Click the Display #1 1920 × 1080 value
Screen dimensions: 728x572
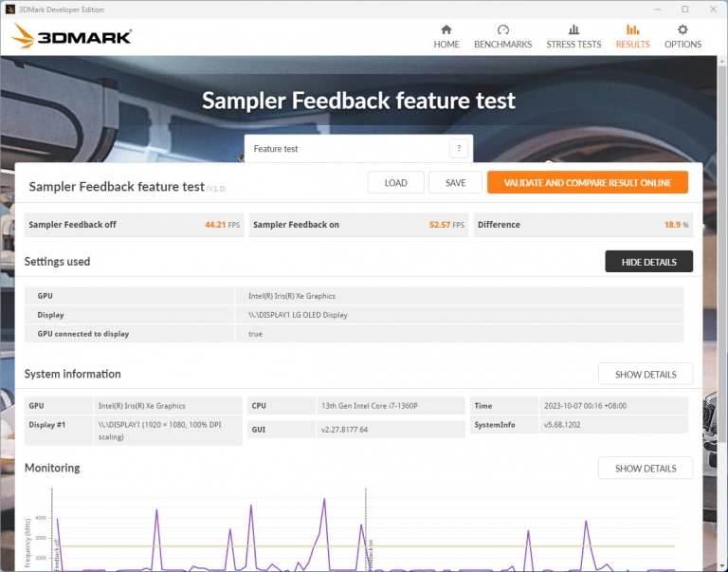[159, 431]
